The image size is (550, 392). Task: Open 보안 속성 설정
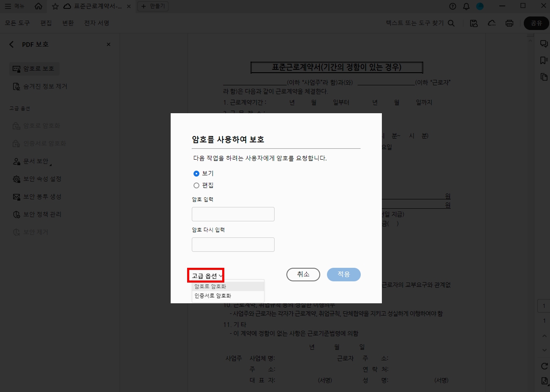[37, 179]
